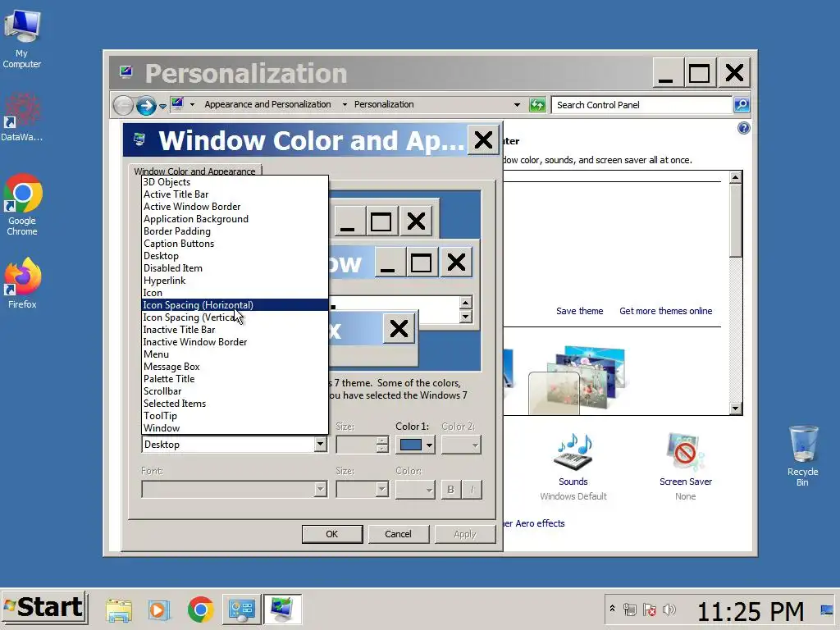The width and height of the screenshot is (840, 630).
Task: Click Appearance and Personalization breadcrumb
Action: pyautogui.click(x=267, y=104)
